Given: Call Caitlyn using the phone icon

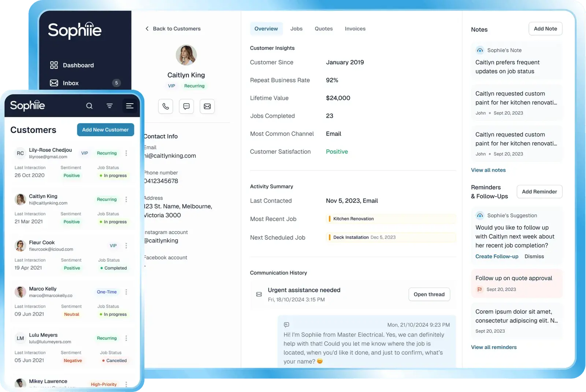Looking at the screenshot, I should point(166,106).
